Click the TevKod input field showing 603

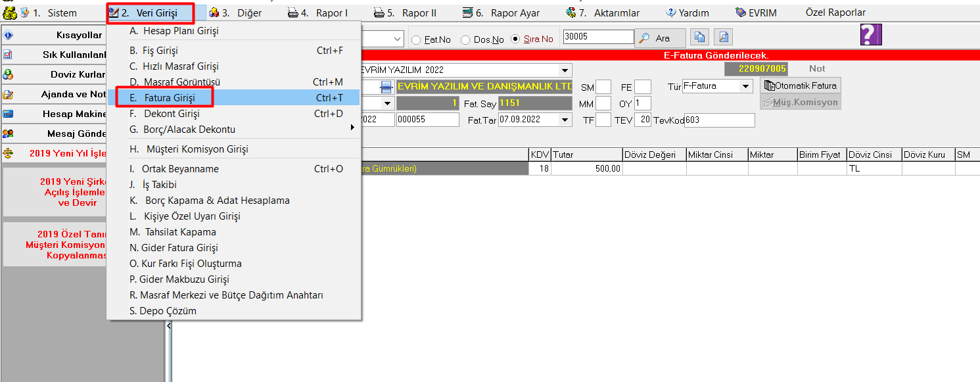pyautogui.click(x=719, y=120)
